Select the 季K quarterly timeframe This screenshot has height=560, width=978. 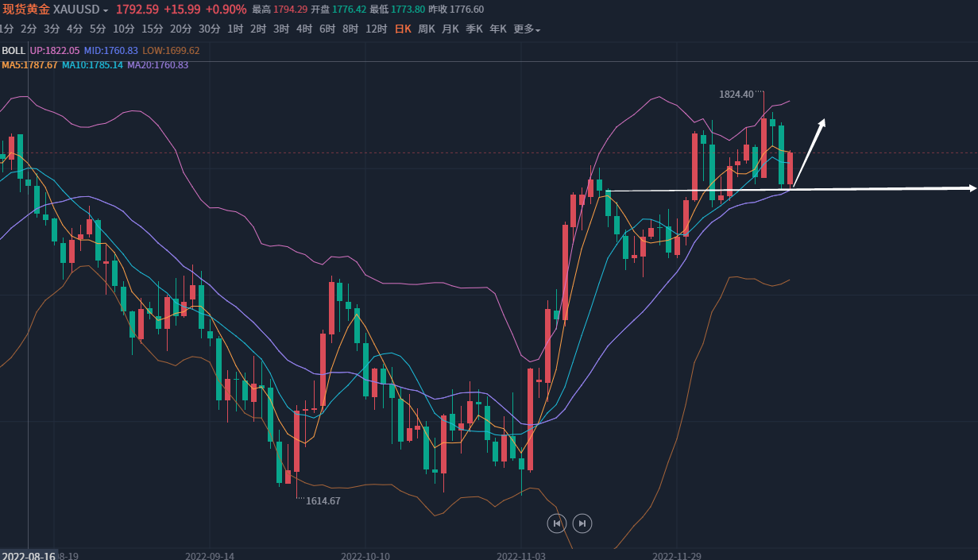(x=474, y=29)
